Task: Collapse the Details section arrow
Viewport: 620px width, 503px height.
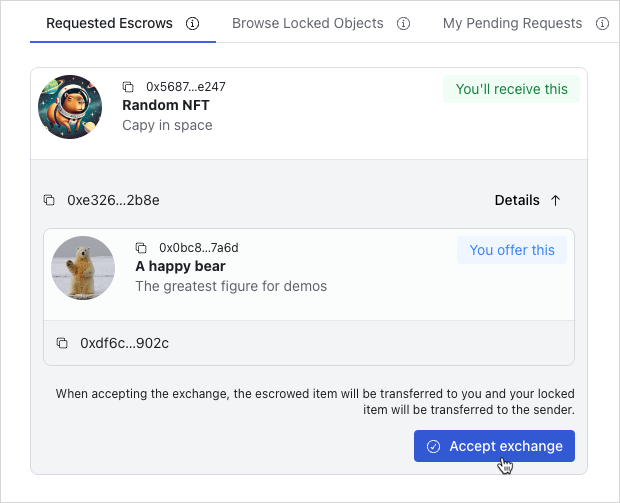Action: (556, 200)
